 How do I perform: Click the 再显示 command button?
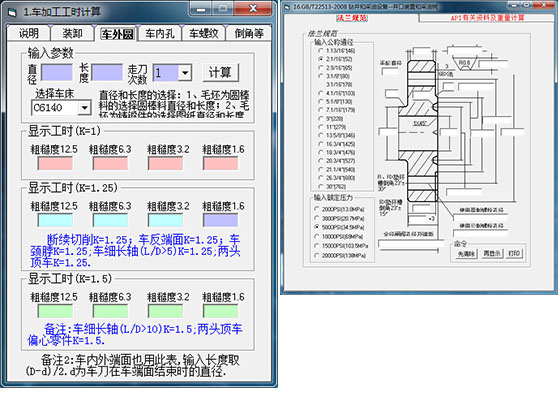pyautogui.click(x=491, y=254)
